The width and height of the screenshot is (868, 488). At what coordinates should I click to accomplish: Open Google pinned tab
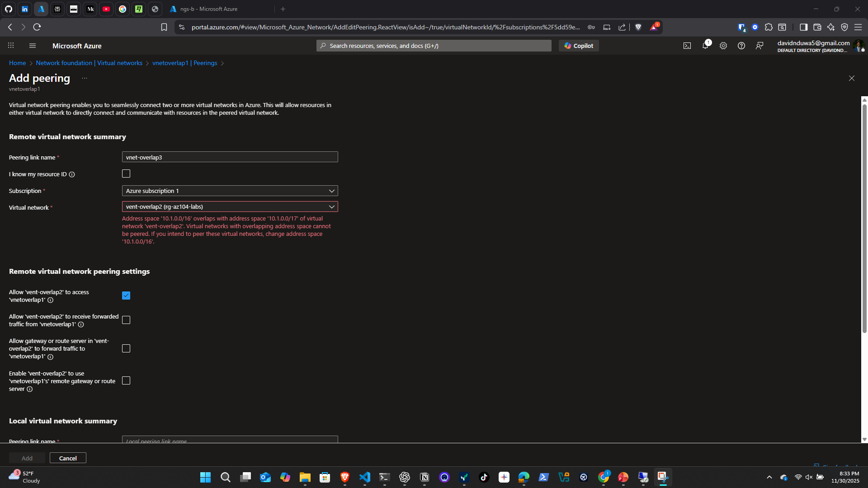click(x=123, y=9)
